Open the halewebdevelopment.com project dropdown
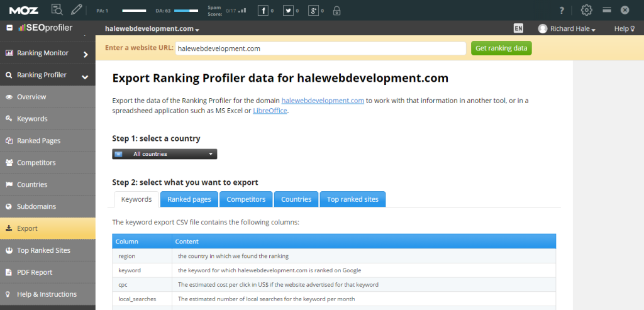The height and width of the screenshot is (310, 644). (x=152, y=29)
